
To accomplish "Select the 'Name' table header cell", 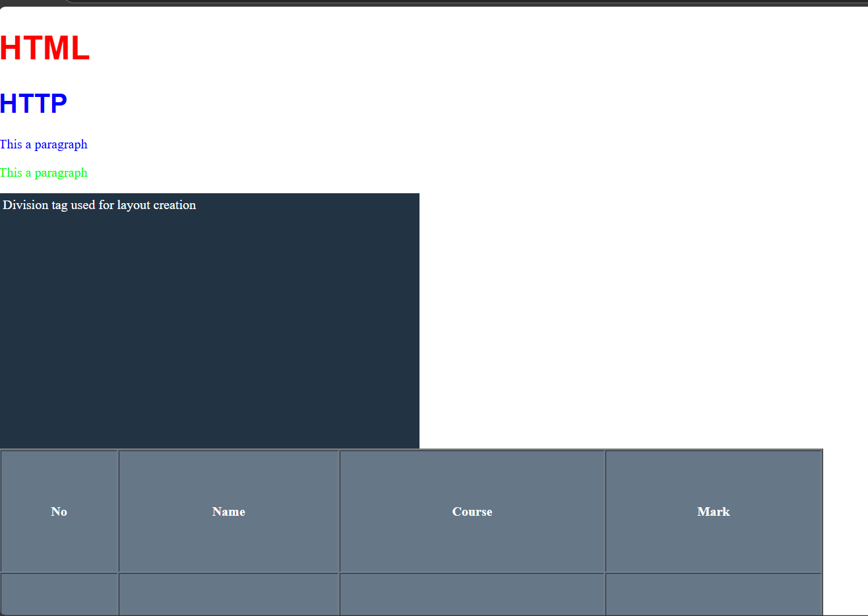I will 228,511.
